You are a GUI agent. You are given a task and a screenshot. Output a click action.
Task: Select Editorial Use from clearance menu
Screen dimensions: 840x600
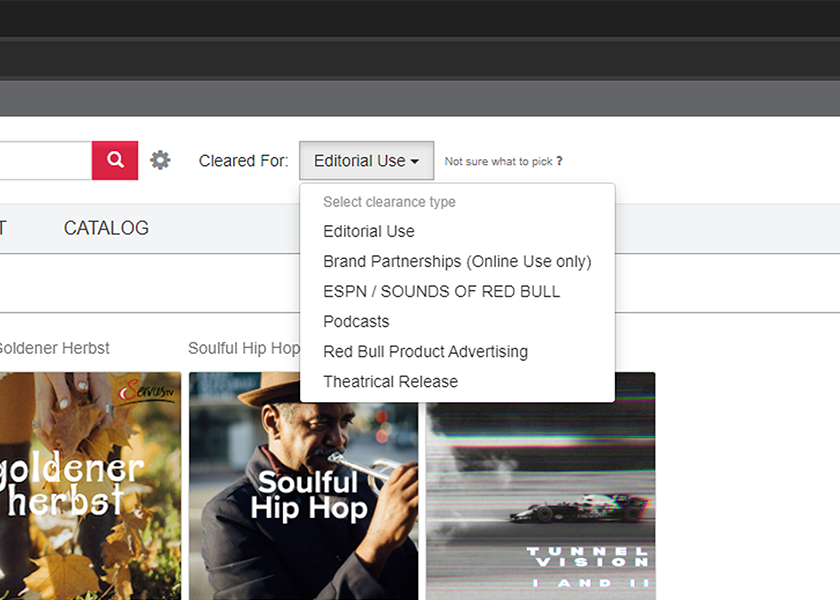[x=457, y=231]
